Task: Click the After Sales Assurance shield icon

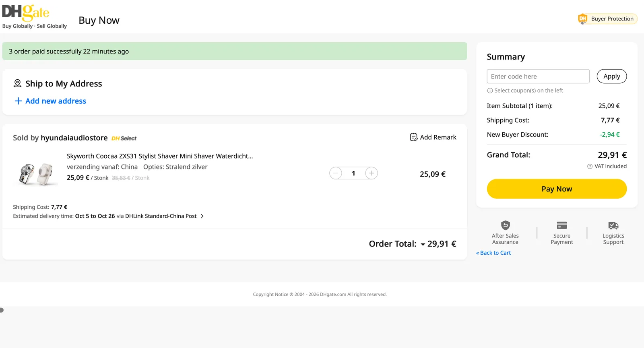Action: tap(506, 225)
